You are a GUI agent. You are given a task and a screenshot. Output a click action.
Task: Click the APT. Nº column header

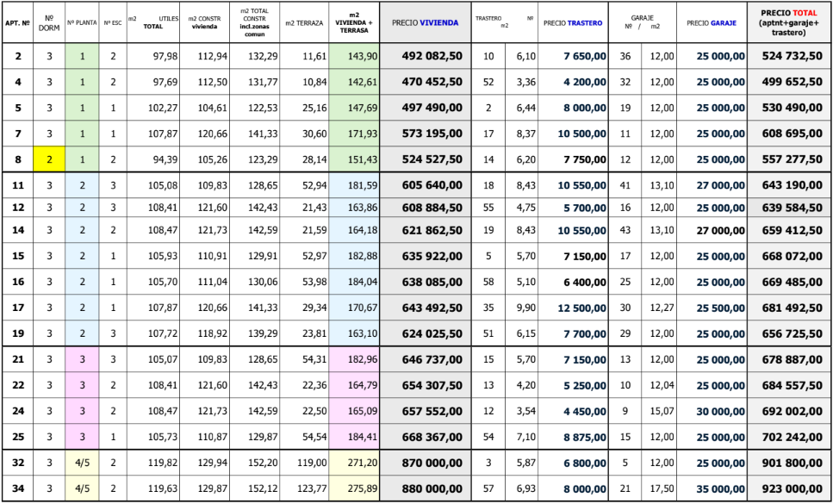coord(18,23)
